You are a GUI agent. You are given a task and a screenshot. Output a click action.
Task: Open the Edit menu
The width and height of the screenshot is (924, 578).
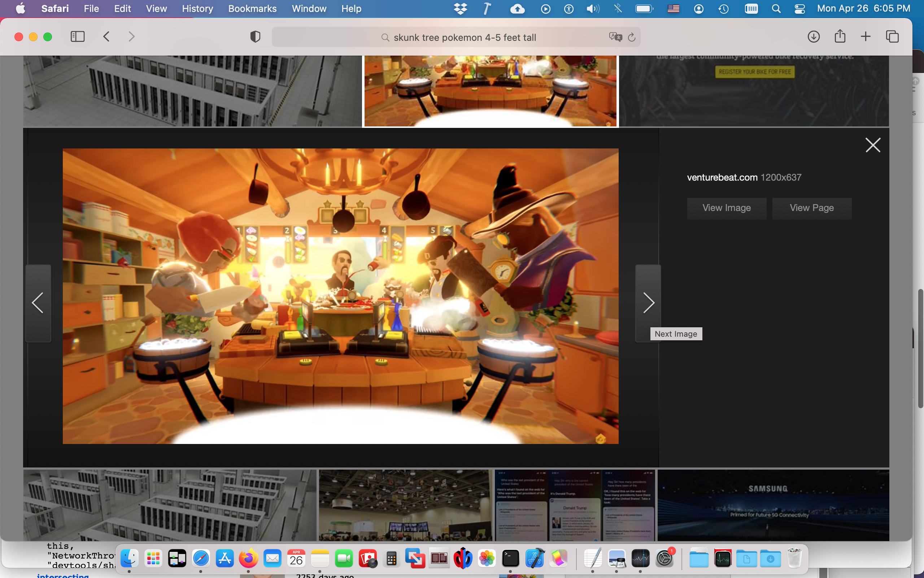coord(123,8)
